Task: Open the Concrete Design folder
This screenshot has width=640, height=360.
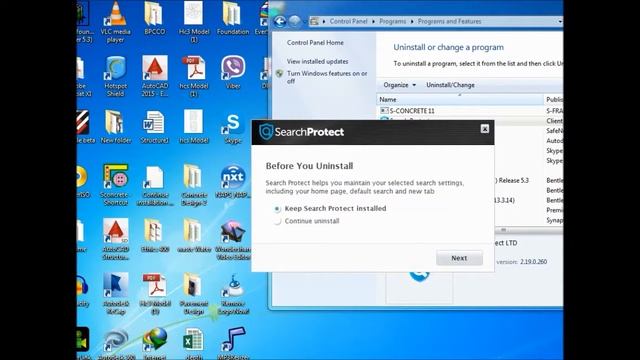Action: tap(193, 185)
